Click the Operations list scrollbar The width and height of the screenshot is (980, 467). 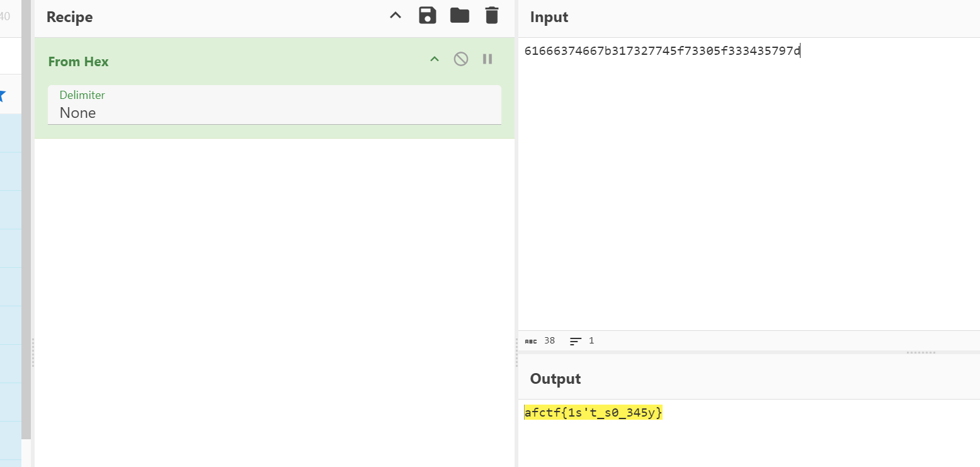[26, 219]
